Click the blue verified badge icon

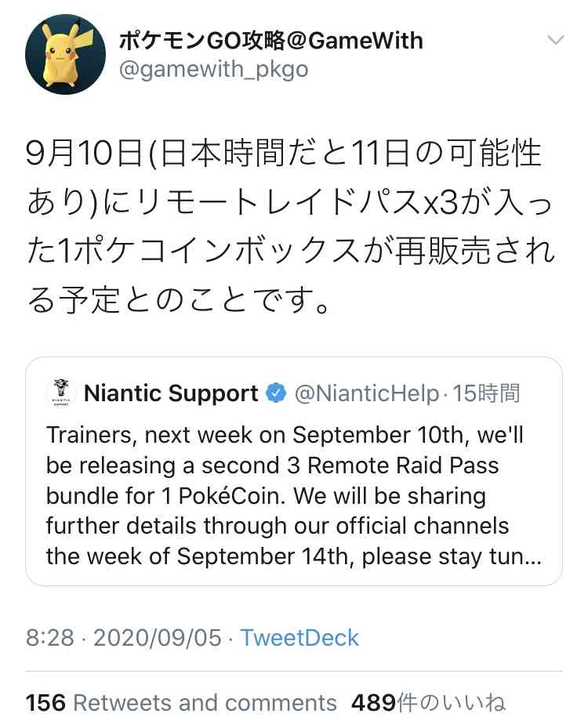[x=276, y=393]
